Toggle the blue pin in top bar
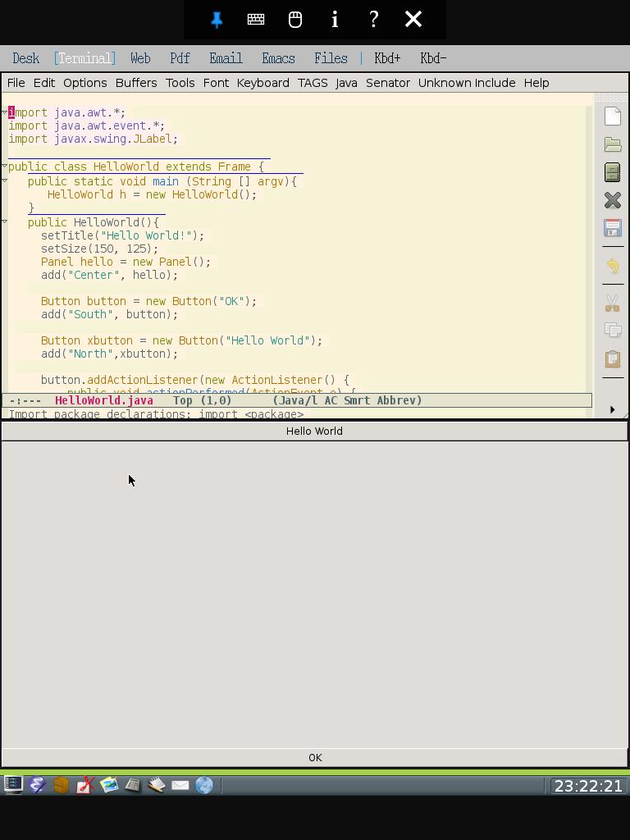Screen dimensions: 630x840 [x=217, y=20]
